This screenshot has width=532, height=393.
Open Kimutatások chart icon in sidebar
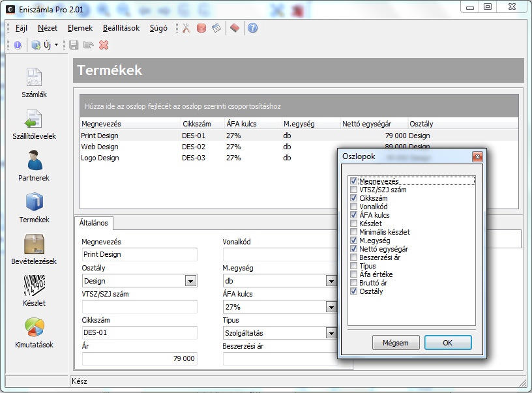click(x=34, y=328)
